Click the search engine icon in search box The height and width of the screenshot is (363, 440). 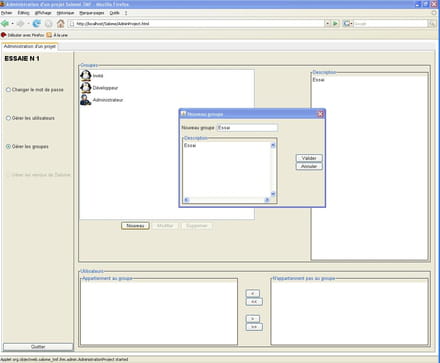click(347, 24)
